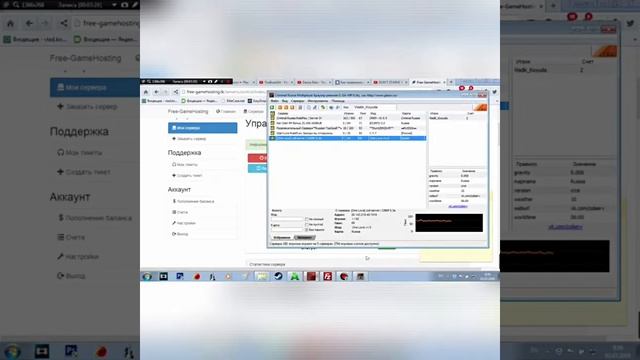
Task: Open the Серверы menu in server browser
Action: click(298, 101)
